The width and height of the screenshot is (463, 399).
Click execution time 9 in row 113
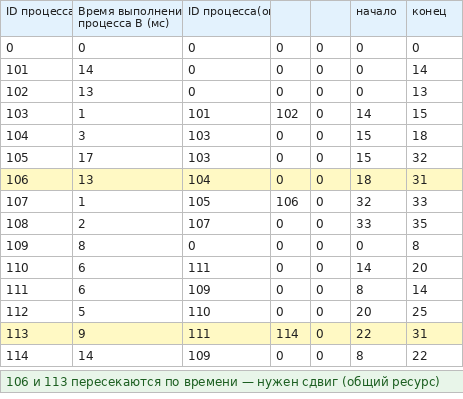tap(127, 334)
